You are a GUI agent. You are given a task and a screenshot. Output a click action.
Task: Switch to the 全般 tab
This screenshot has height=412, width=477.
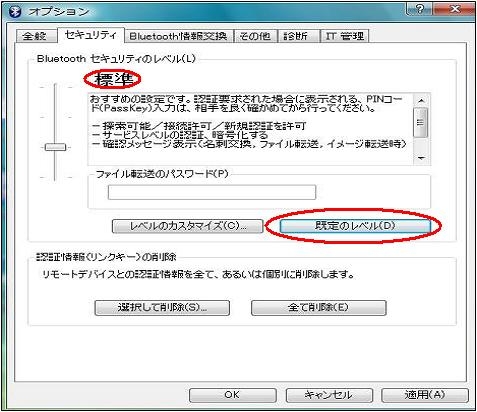(x=36, y=36)
